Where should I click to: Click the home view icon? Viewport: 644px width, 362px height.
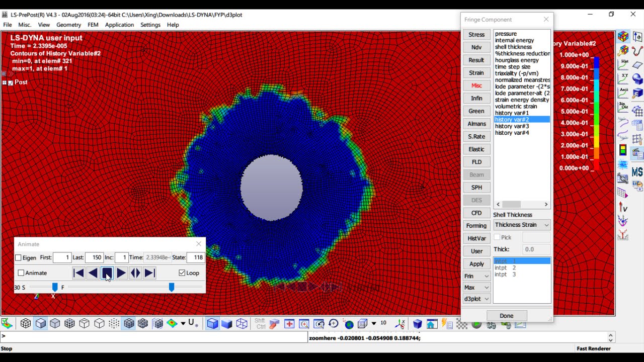pos(432,324)
